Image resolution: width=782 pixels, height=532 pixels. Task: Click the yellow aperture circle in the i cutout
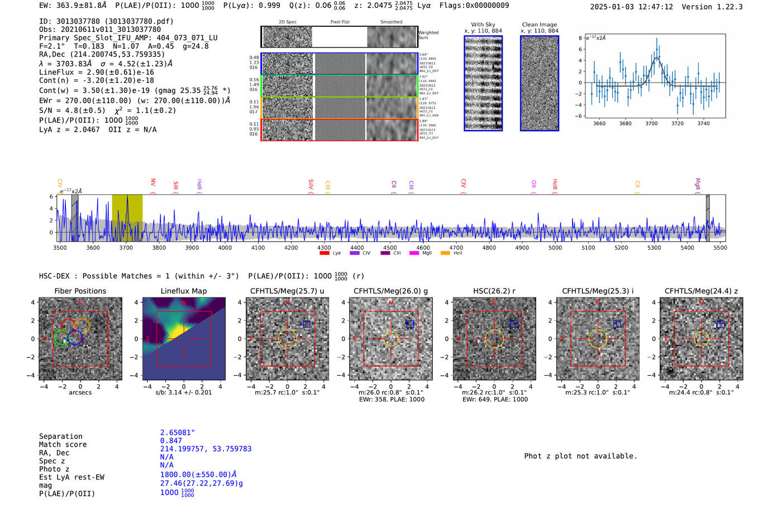(x=598, y=339)
